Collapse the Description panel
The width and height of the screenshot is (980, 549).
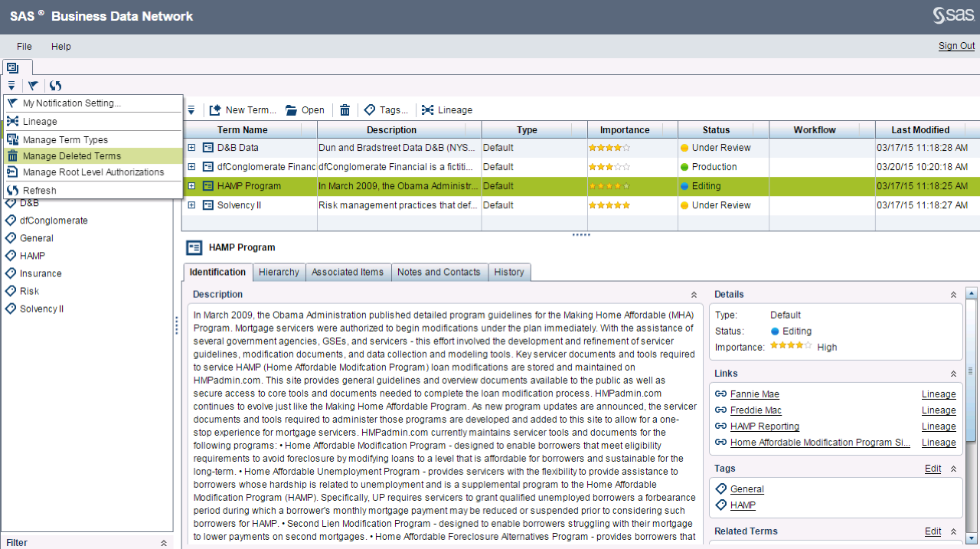(694, 294)
